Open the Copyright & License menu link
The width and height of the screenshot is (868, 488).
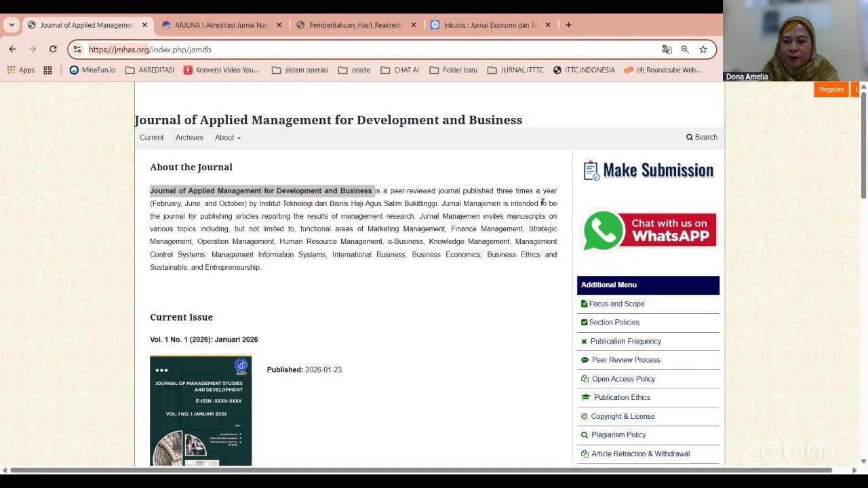[x=623, y=416]
